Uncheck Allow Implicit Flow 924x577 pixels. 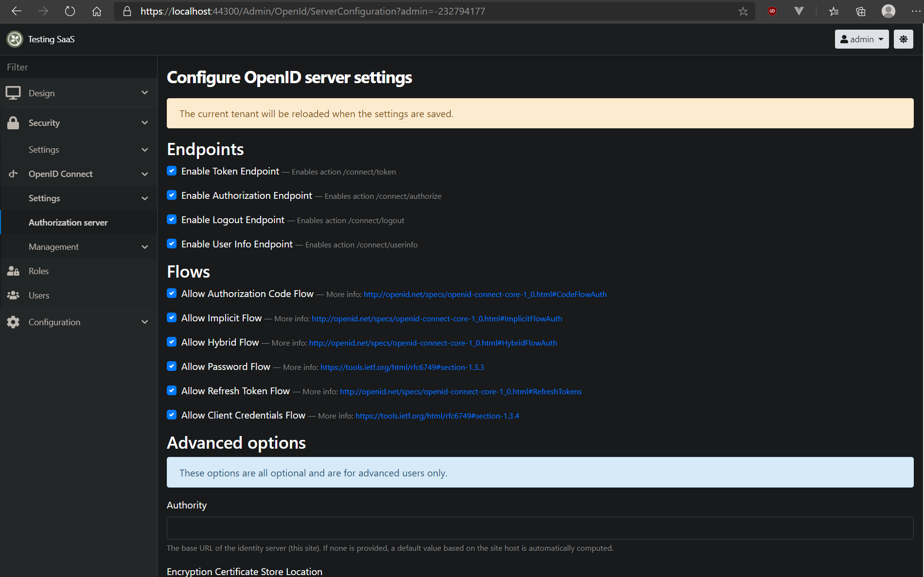tap(172, 317)
